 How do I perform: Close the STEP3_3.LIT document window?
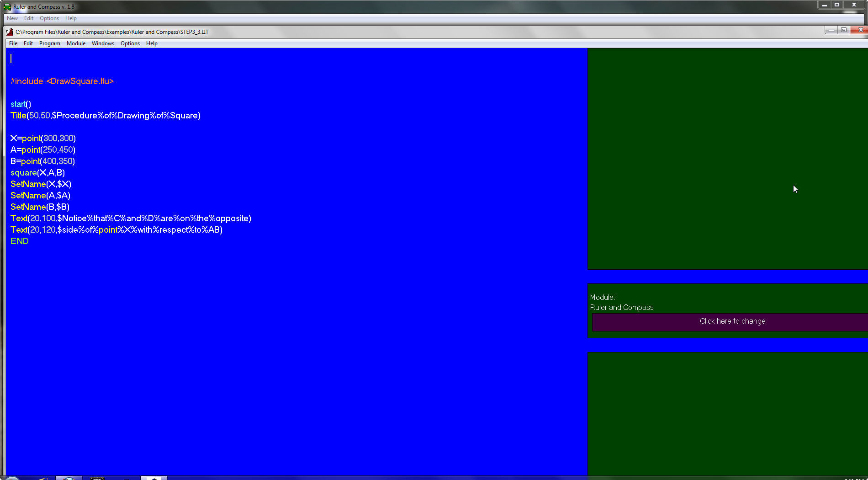pyautogui.click(x=861, y=30)
